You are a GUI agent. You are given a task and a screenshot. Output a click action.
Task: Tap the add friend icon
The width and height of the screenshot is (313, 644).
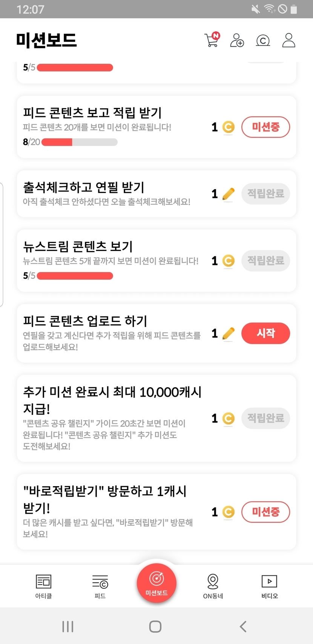237,40
